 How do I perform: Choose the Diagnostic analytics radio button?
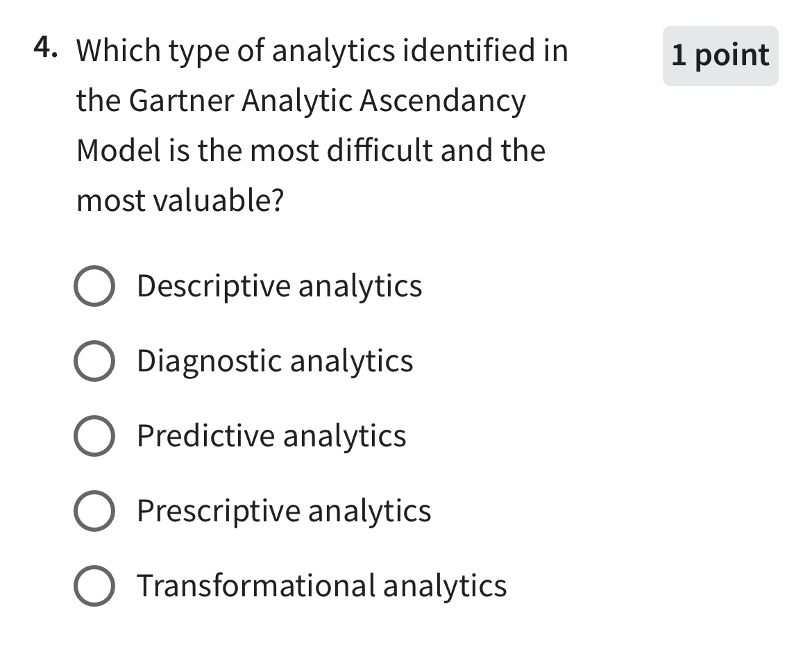(x=93, y=362)
